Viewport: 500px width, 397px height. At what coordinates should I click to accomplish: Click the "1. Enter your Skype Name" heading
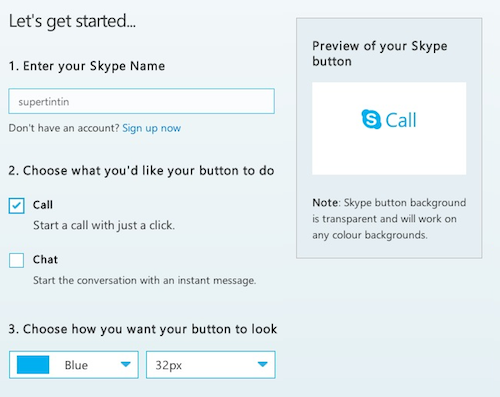click(87, 66)
